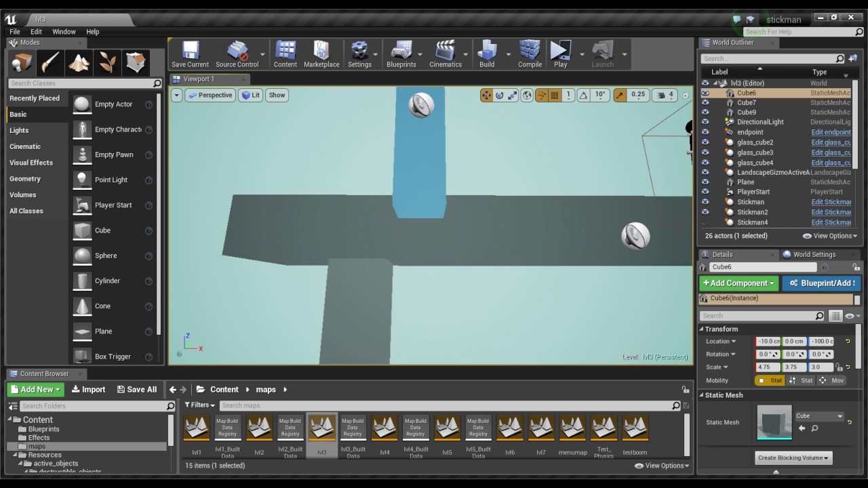Viewport: 868px width, 488px height.
Task: Click the Add New button
Action: (36, 390)
